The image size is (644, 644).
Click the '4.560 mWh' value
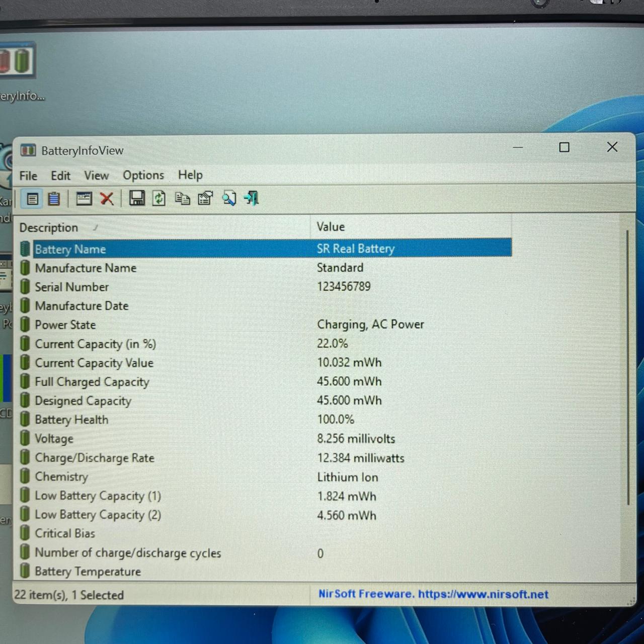[347, 515]
